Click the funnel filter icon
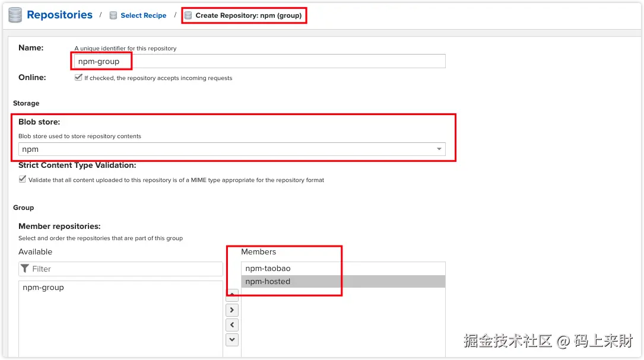 point(25,269)
